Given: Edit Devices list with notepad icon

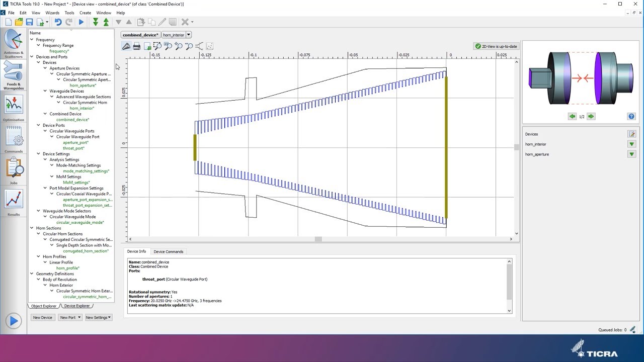Looking at the screenshot, I should [x=631, y=134].
